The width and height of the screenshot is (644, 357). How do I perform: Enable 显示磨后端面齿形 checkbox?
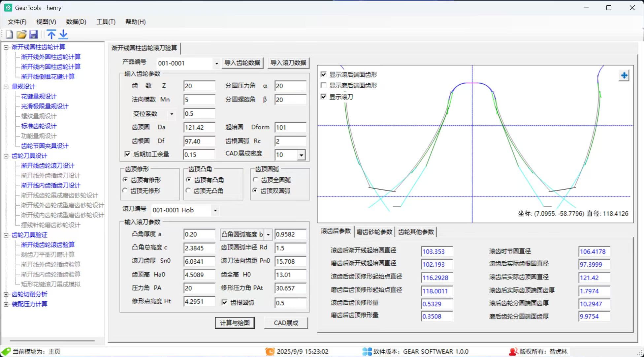(323, 85)
